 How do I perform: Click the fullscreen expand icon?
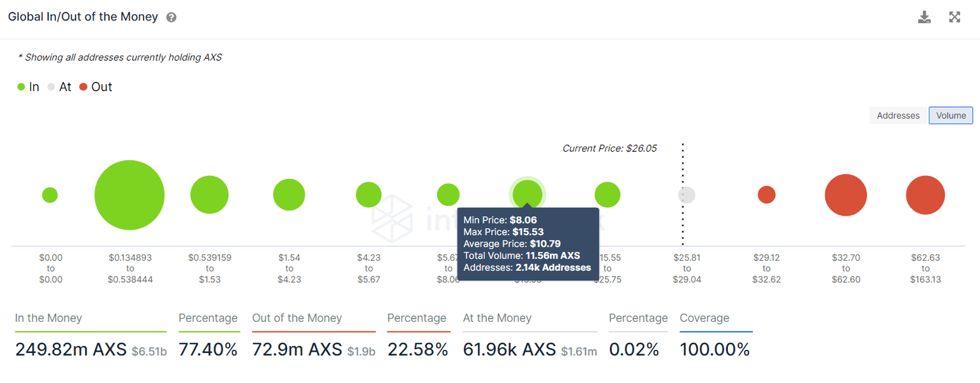click(954, 17)
